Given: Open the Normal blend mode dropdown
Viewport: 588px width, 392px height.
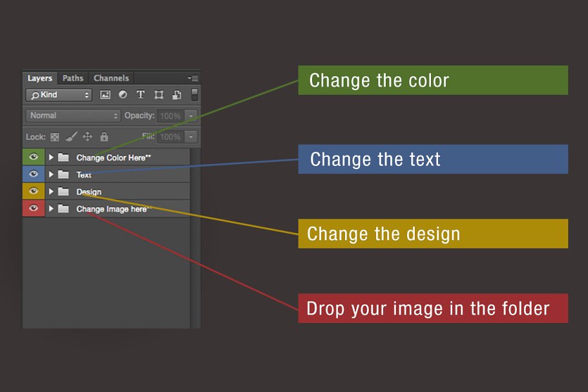Looking at the screenshot, I should (73, 116).
